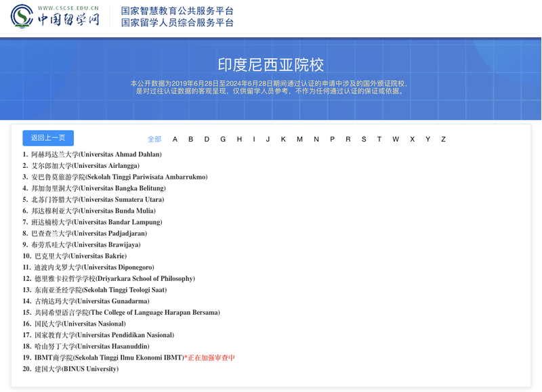Select Universitas Pendidikan Nasional row
Viewport: 542px width, 392px height.
click(x=104, y=335)
